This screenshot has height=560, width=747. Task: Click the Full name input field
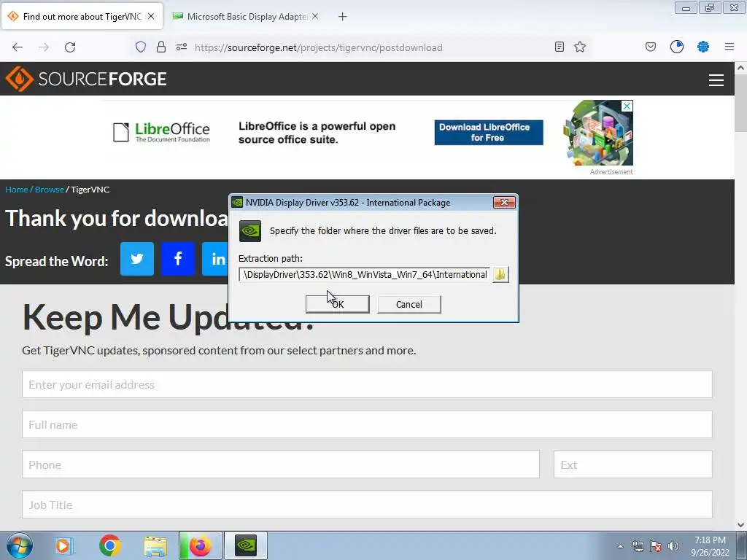(x=368, y=424)
